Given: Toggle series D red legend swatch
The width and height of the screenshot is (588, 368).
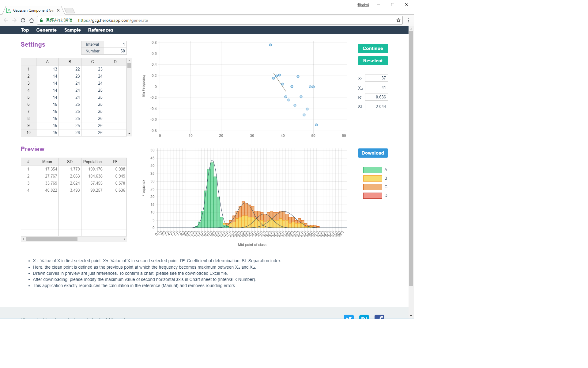Looking at the screenshot, I should click(372, 196).
